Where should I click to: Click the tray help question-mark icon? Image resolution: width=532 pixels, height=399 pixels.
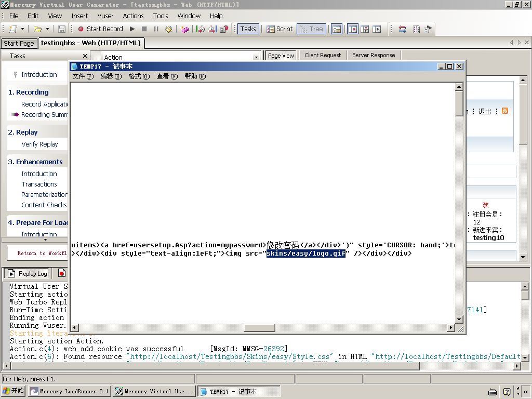[507, 392]
